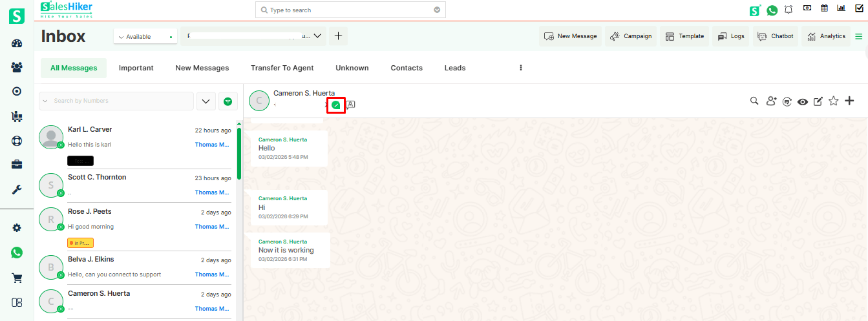This screenshot has height=321, width=868.
Task: Open the Available status dropdown
Action: (x=145, y=37)
